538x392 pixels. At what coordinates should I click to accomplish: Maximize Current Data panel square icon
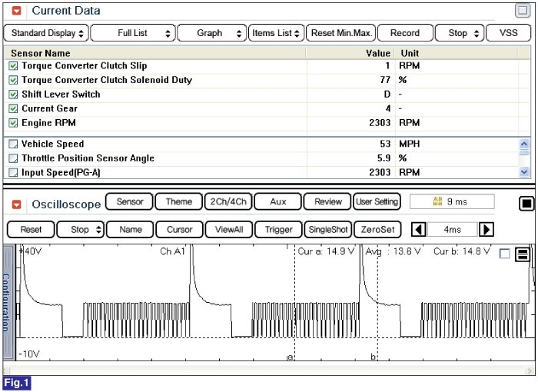point(522,10)
